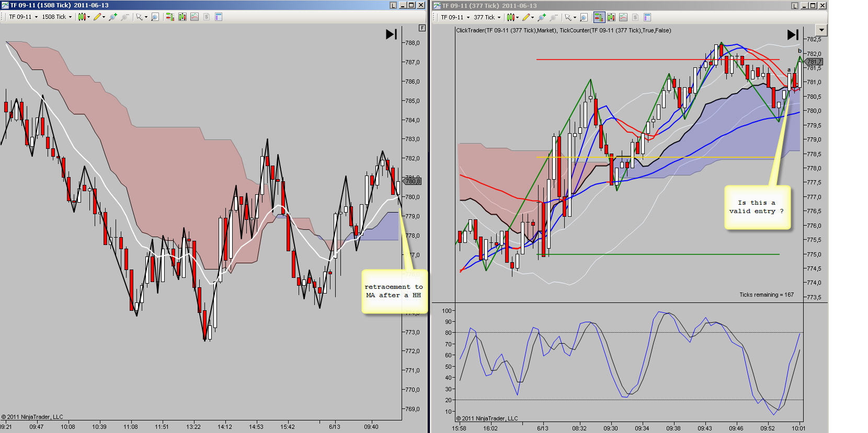Jump to latest bar in 377 Tick chart
Viewport: 868px width, 433px height.
tap(793, 35)
